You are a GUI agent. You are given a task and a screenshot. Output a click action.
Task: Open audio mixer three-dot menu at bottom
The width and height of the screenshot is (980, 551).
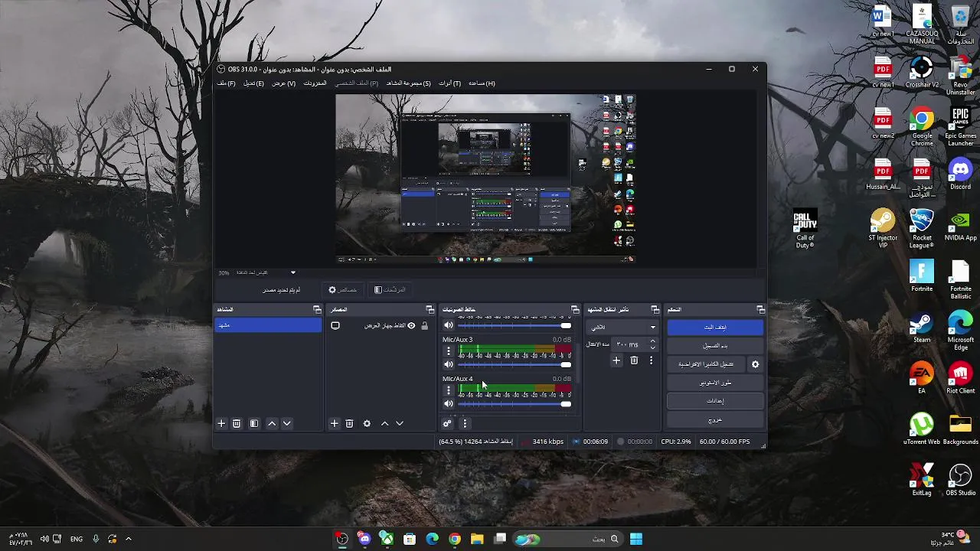[x=464, y=423]
